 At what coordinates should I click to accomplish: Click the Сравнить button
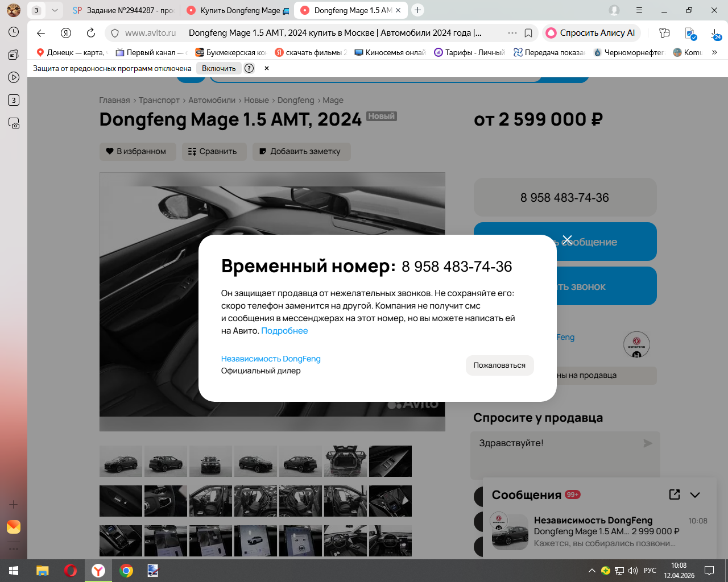[214, 152]
